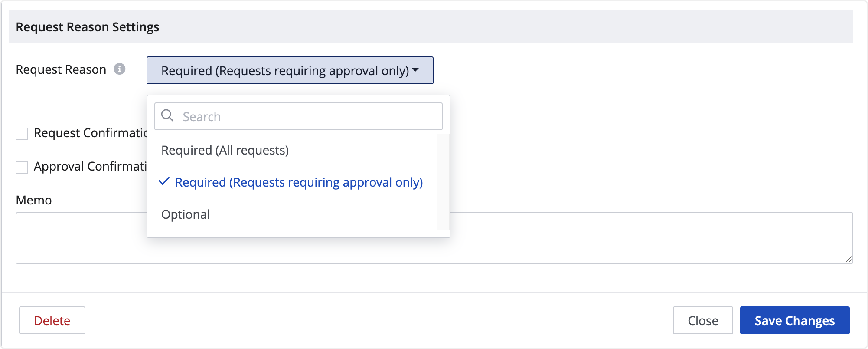868x349 pixels.
Task: Collapse the Request Reason dropdown button
Action: coord(290,70)
